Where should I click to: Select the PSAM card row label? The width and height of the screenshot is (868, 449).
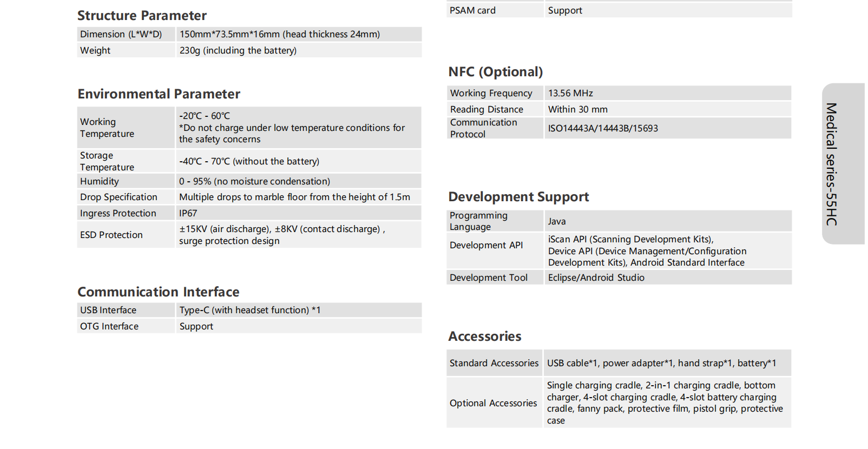coord(472,11)
